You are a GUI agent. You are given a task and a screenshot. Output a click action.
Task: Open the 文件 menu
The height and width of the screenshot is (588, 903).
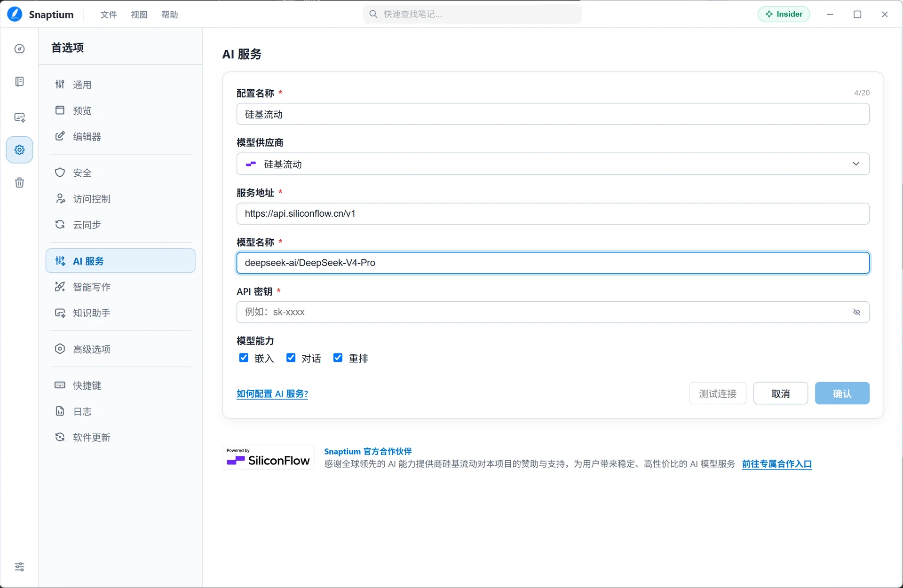click(x=109, y=15)
